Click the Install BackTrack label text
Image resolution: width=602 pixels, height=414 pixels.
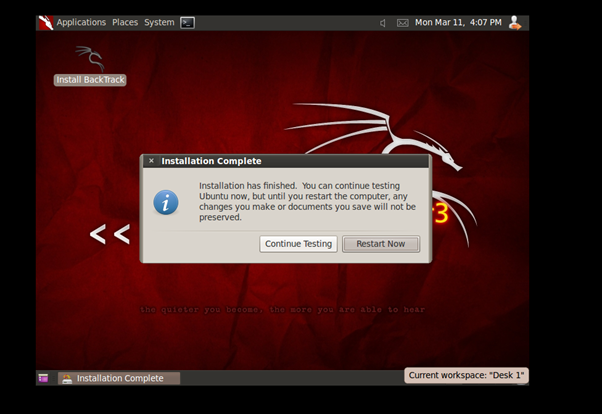90,80
